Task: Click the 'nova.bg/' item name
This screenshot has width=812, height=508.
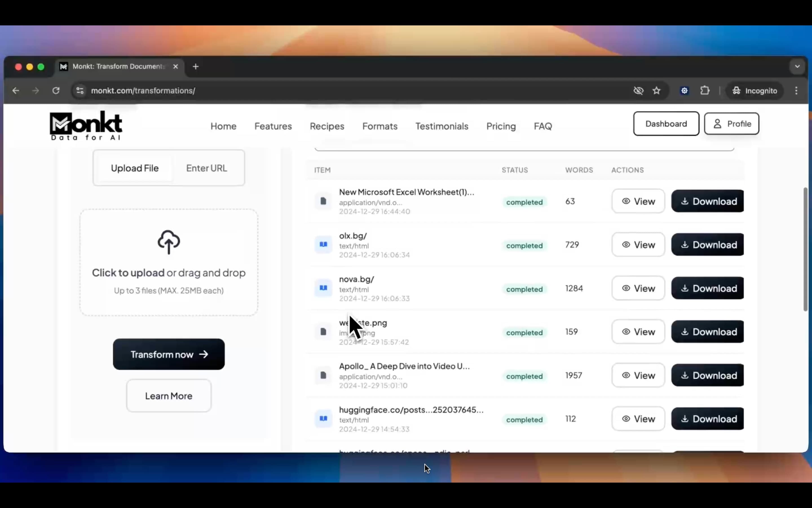Action: pos(356,279)
